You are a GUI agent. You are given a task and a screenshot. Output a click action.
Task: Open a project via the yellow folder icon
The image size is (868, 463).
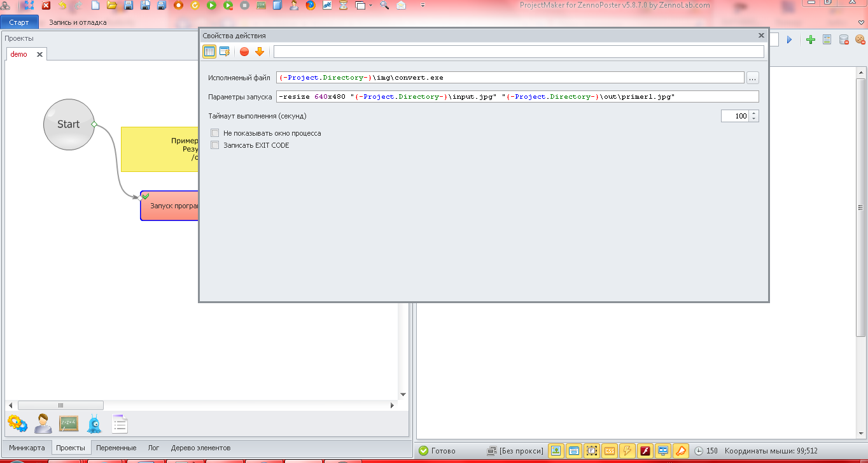click(112, 5)
